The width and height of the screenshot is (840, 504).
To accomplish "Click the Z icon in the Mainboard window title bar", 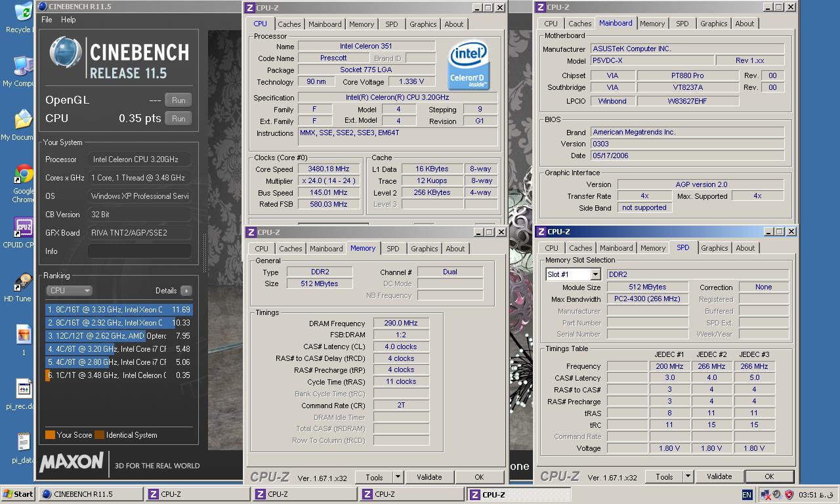I will pos(541,7).
